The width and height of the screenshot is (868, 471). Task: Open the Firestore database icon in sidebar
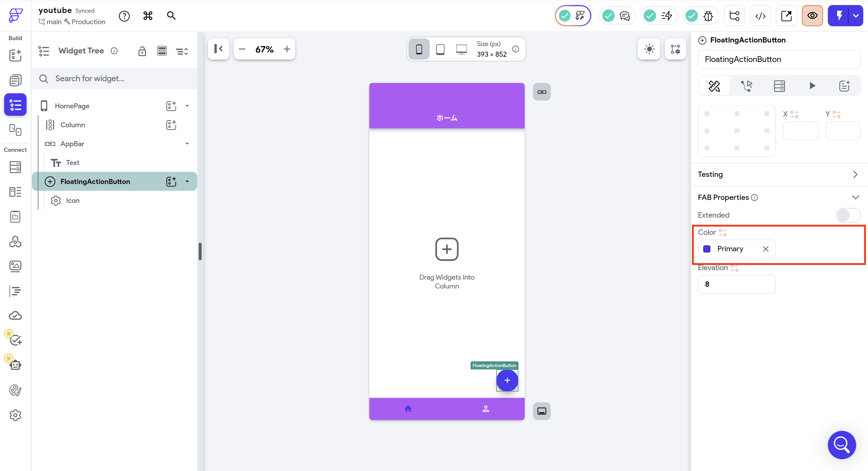tap(15, 167)
